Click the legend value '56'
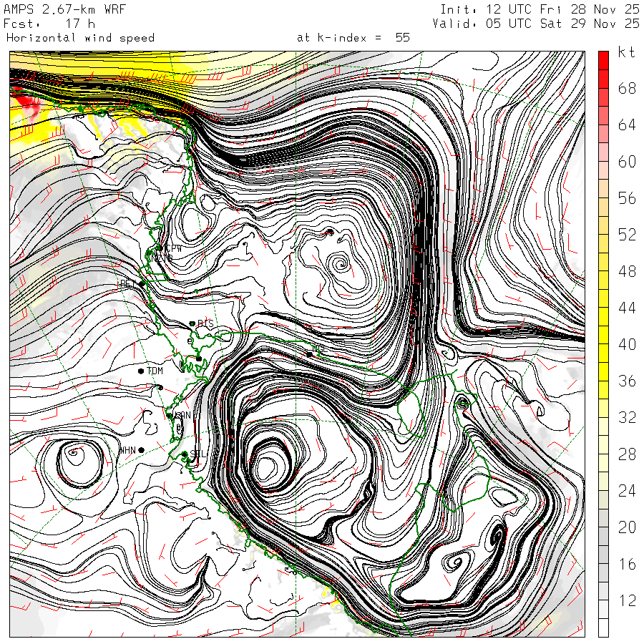Image resolution: width=644 pixels, height=644 pixels. coord(627,198)
